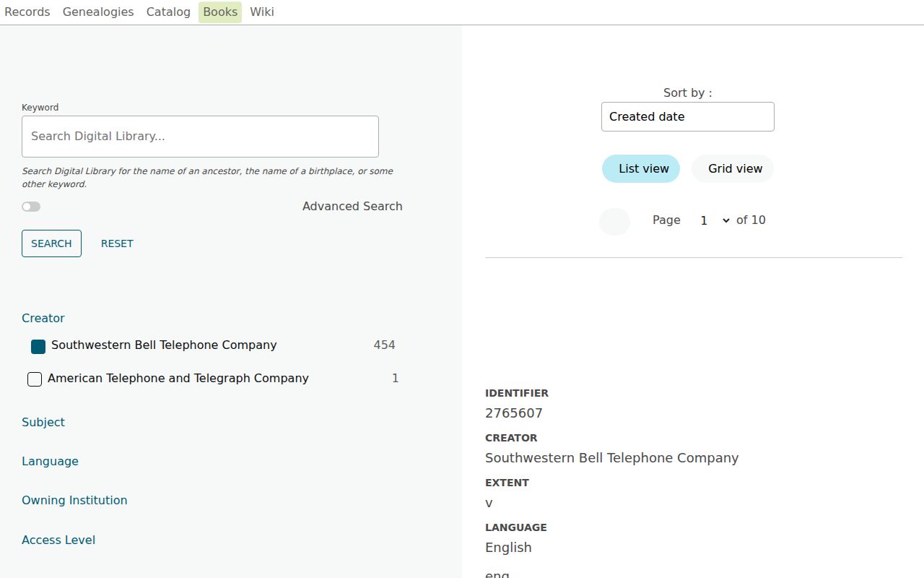Collapse the Creator filter section

43,318
